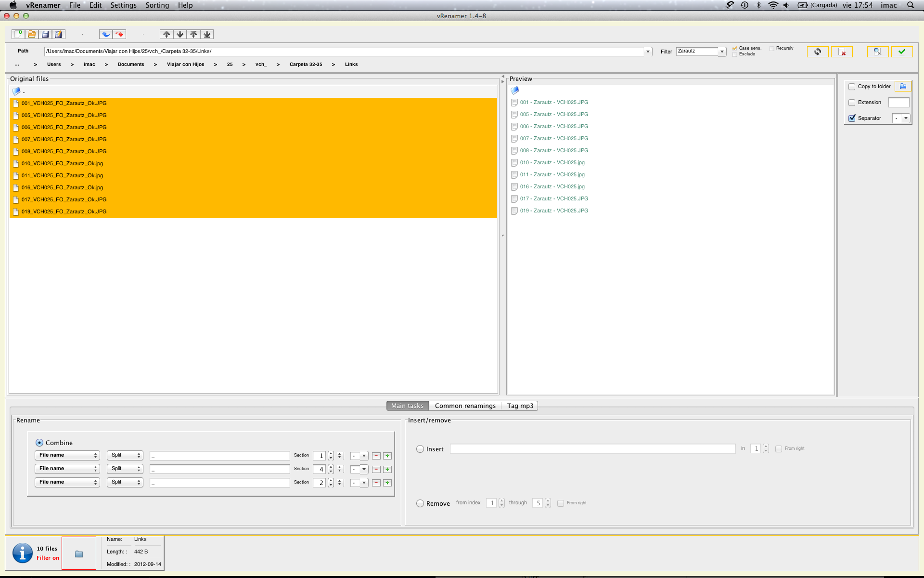Click the new file icon in toolbar
Screen dimensions: 924x578
[x=18, y=34]
